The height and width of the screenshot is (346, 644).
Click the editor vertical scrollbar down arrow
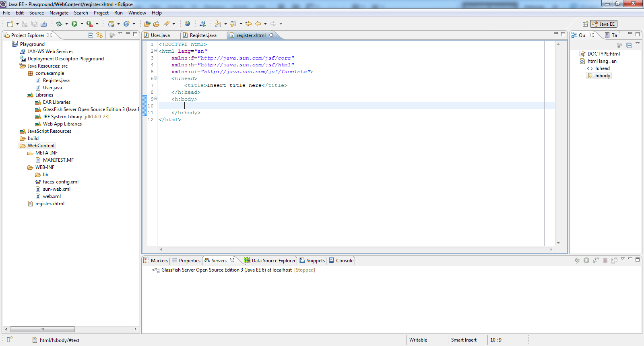[558, 243]
